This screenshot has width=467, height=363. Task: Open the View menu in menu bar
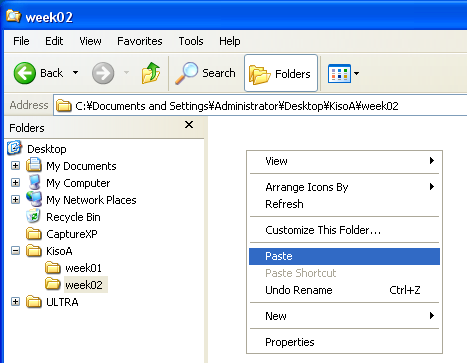[90, 41]
